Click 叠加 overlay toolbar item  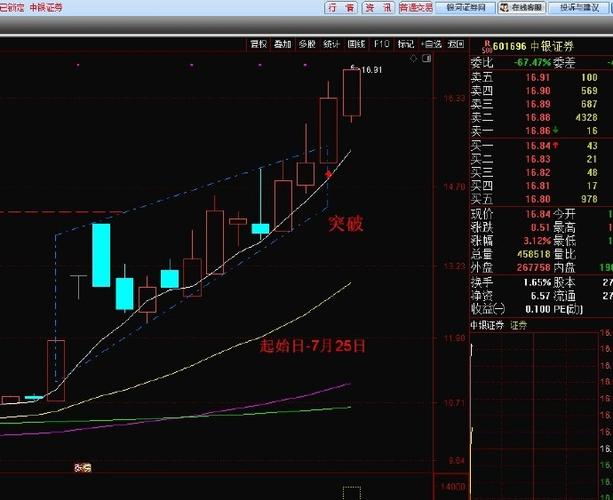(283, 44)
